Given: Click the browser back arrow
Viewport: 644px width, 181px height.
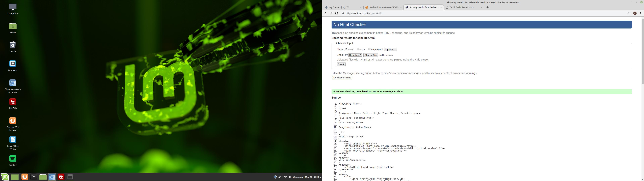Looking at the screenshot, I should tap(326, 14).
